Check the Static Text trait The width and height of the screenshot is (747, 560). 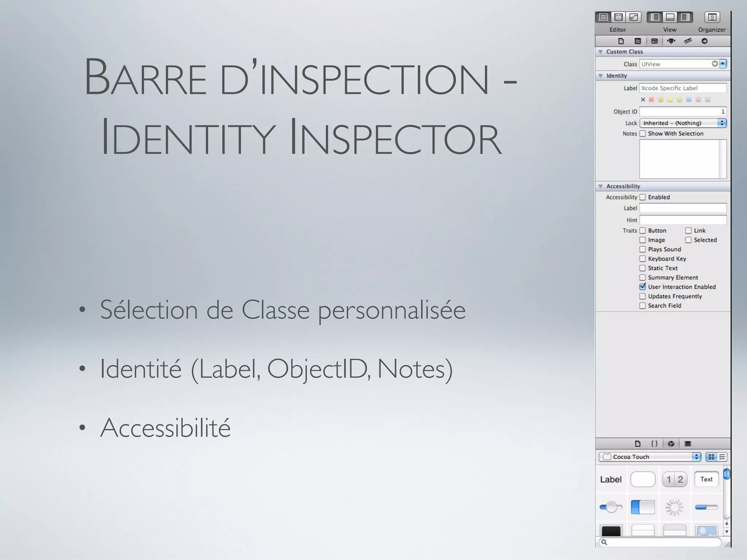pyautogui.click(x=642, y=268)
